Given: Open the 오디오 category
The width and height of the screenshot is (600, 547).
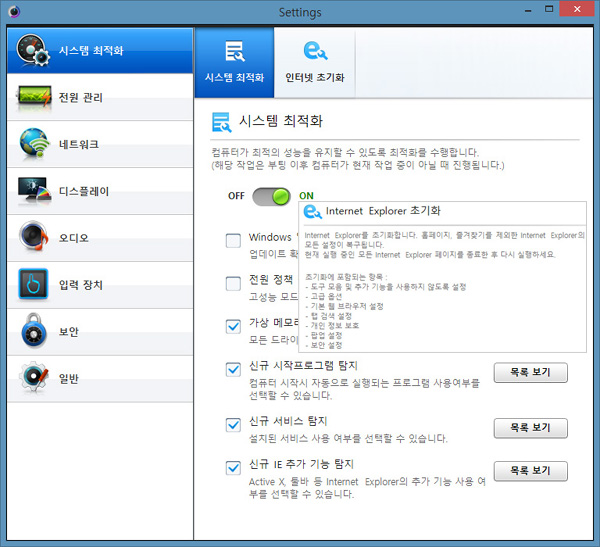Looking at the screenshot, I should point(100,238).
